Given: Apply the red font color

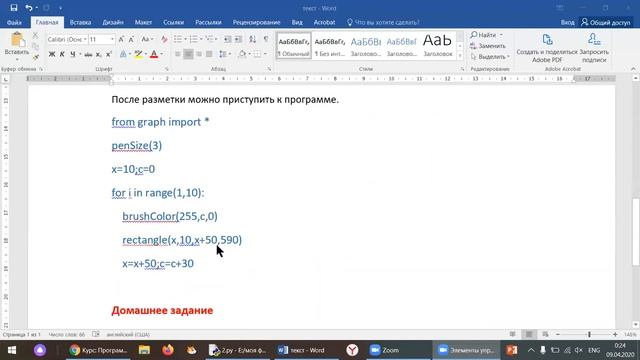Looking at the screenshot, I should tap(154, 54).
